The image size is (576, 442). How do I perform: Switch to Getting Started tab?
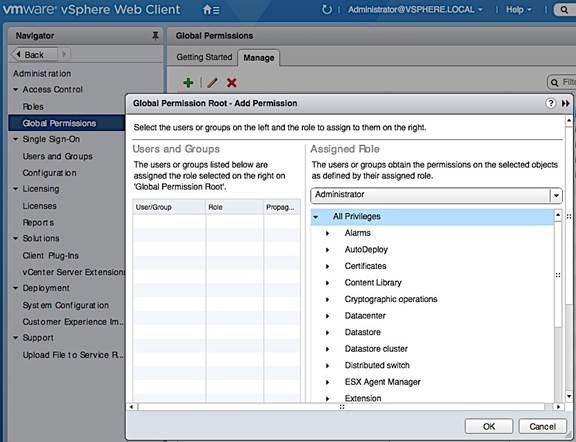204,57
